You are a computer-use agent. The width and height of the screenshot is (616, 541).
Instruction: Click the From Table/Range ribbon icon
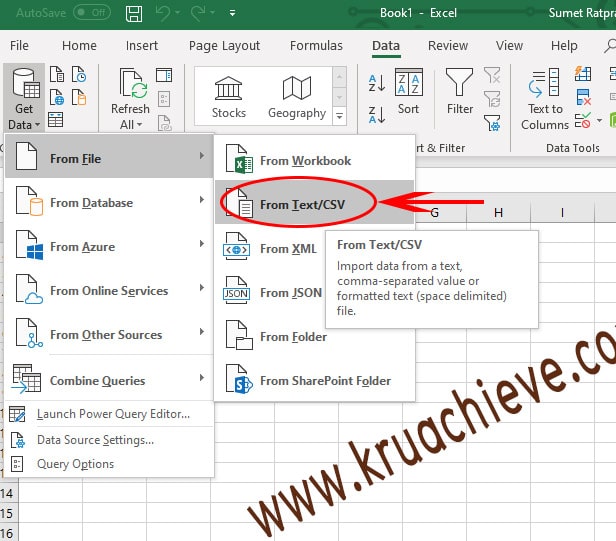(56, 120)
